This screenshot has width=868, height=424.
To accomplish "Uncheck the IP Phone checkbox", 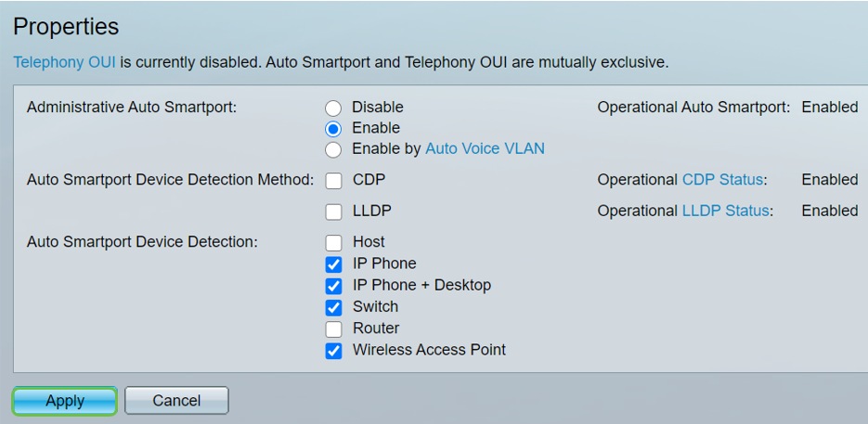I will (x=333, y=264).
